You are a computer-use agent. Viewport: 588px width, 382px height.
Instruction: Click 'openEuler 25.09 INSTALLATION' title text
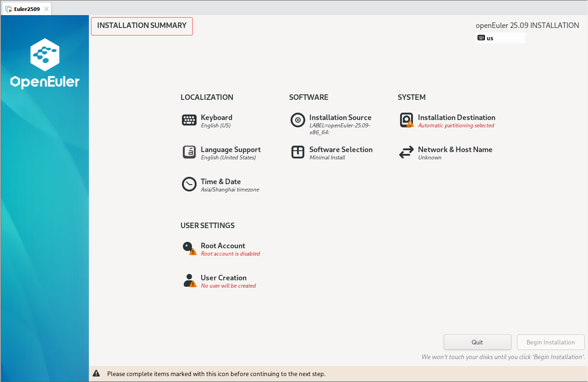528,26
